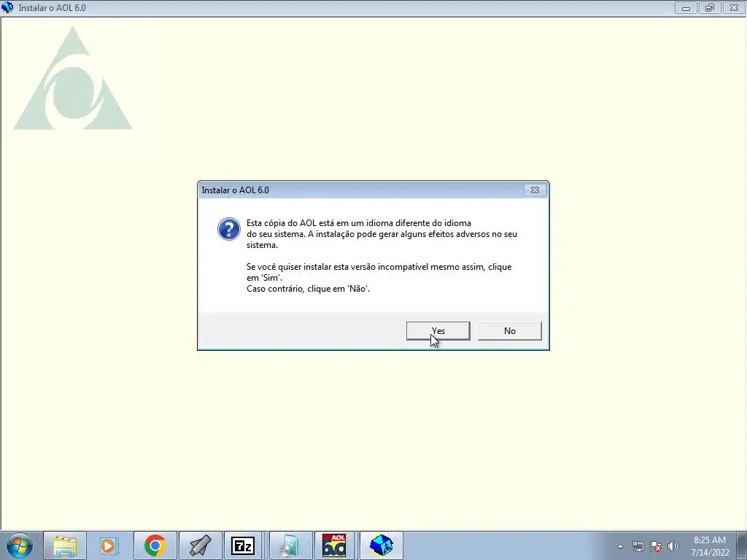Launch Windows Media Player from the taskbar
747x560 pixels.
pos(109,545)
